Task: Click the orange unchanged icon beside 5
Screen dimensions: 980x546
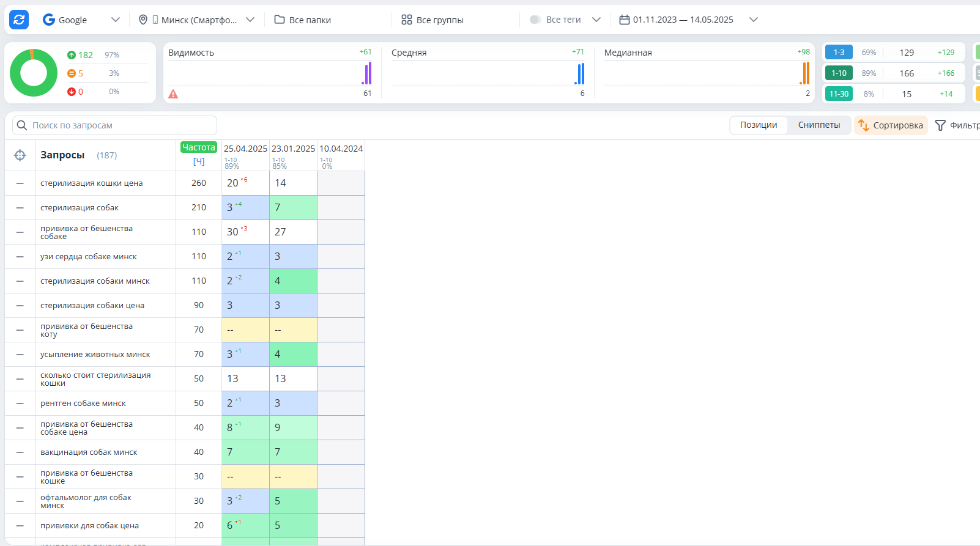Action: click(72, 73)
